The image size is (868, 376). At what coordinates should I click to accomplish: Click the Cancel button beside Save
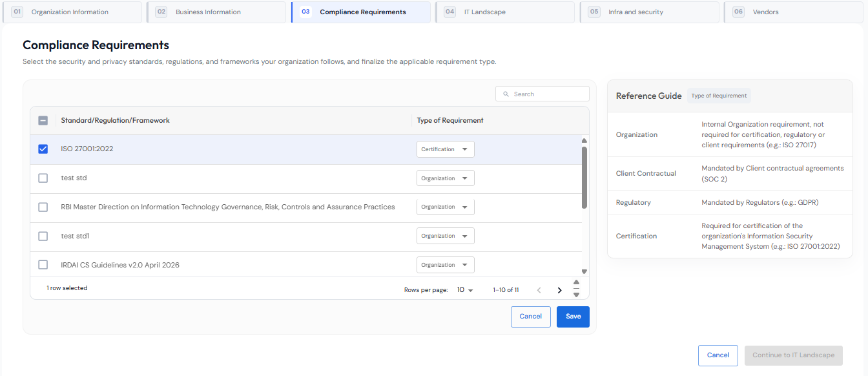coord(531,317)
